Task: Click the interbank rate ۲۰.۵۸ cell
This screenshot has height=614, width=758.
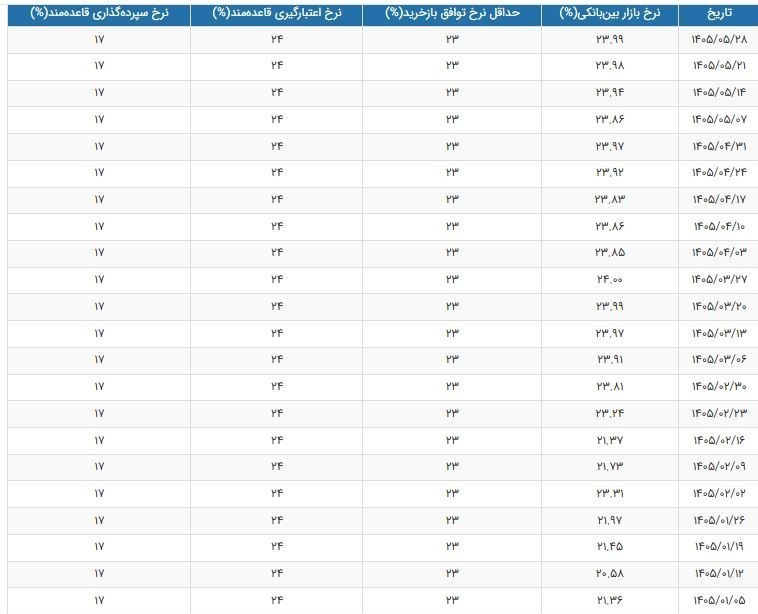Action: [x=610, y=574]
